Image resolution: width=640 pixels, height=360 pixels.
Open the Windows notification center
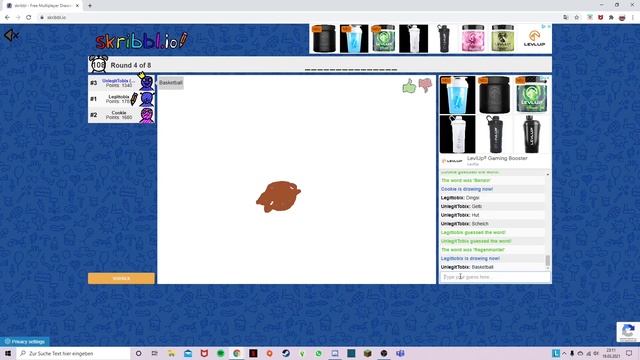point(629,353)
